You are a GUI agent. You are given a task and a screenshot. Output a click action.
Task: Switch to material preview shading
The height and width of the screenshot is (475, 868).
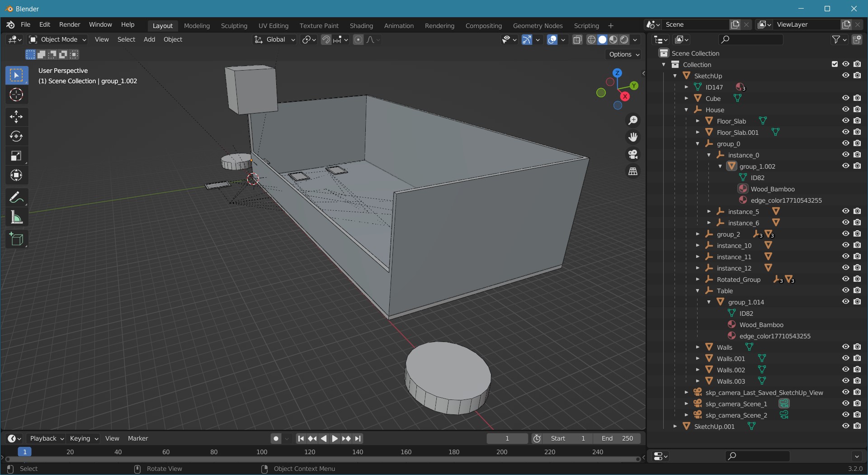point(613,40)
